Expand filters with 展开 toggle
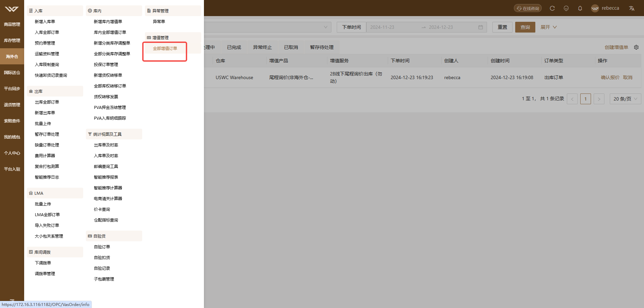Screen dimensions: 644x308 (549, 27)
